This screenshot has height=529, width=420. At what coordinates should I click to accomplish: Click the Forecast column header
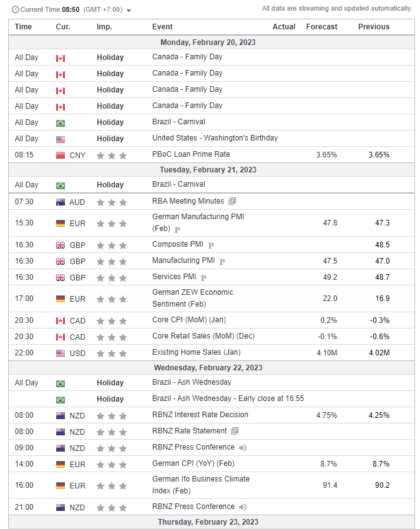tap(321, 27)
